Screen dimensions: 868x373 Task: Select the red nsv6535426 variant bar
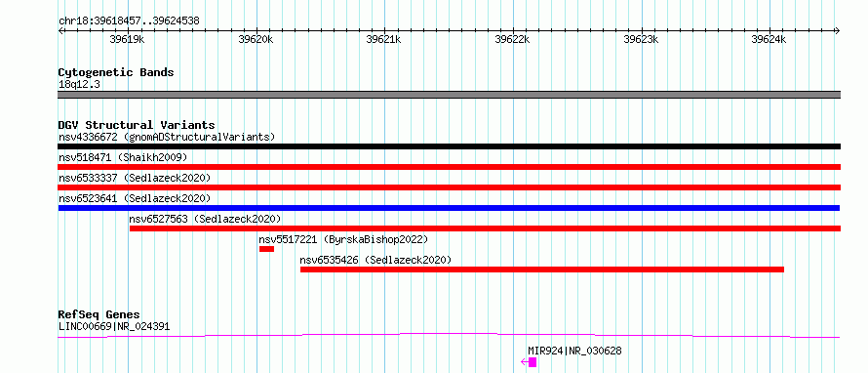tap(542, 269)
